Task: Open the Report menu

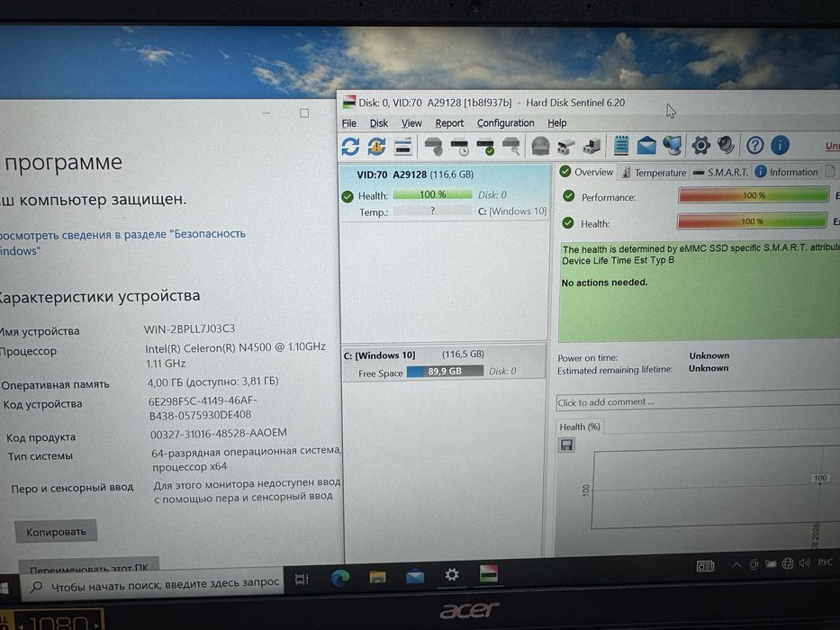Action: coord(449,123)
